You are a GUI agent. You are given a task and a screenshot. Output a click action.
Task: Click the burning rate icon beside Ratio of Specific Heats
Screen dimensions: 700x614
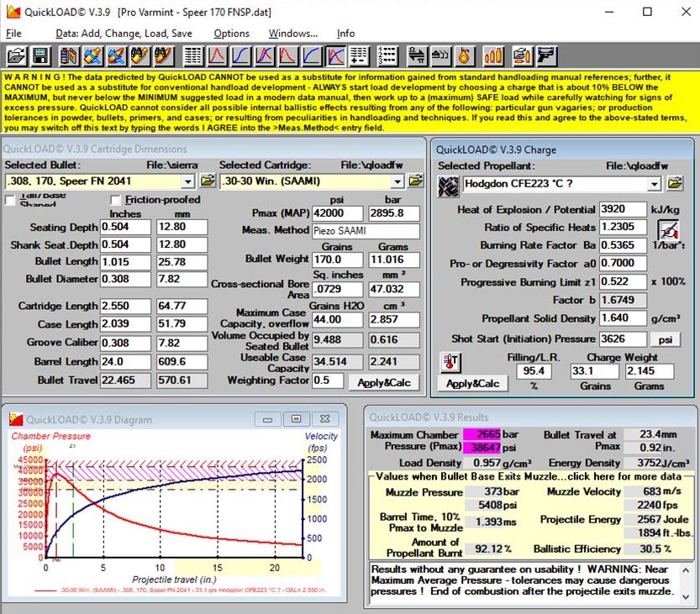point(669,229)
